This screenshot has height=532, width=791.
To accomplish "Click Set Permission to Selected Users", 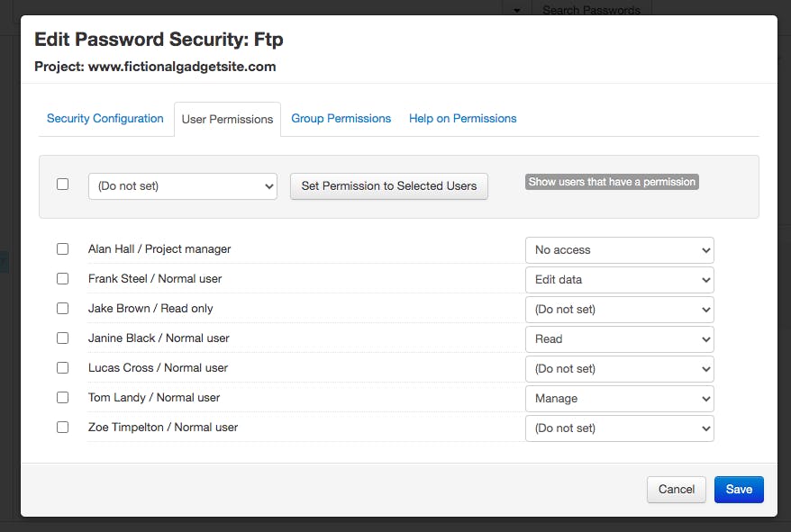I will (x=388, y=186).
